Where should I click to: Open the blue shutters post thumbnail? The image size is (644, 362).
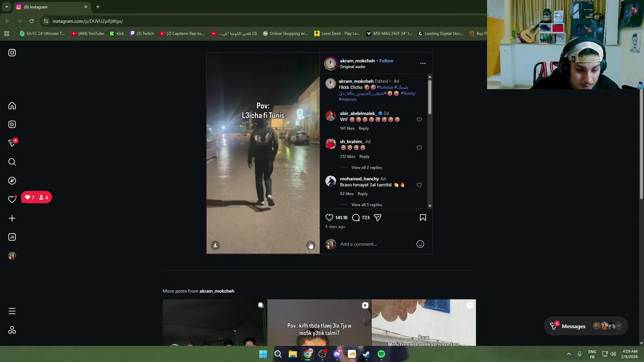click(x=424, y=323)
